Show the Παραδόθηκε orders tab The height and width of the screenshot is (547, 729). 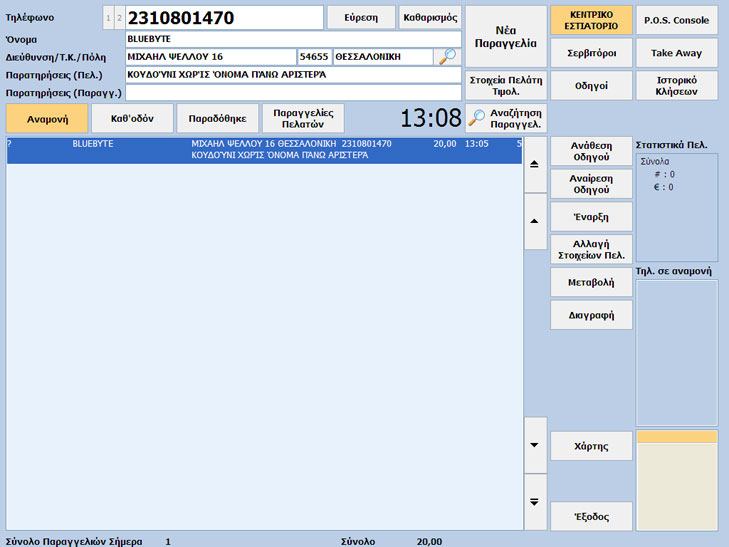point(218,118)
